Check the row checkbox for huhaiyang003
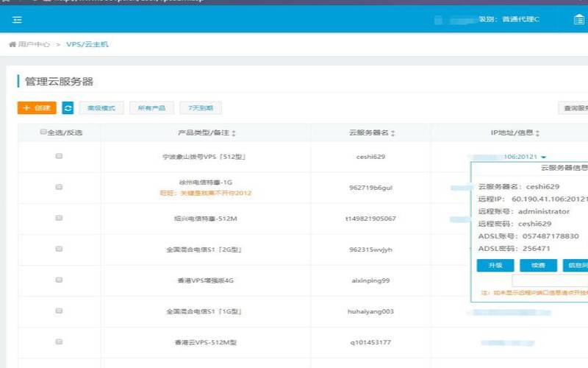The width and height of the screenshot is (588, 368). [x=59, y=311]
